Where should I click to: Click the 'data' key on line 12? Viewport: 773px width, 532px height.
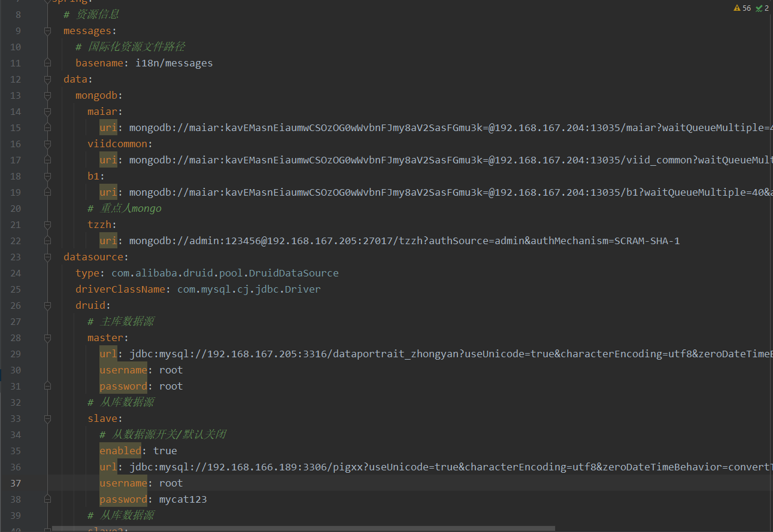[x=75, y=80]
